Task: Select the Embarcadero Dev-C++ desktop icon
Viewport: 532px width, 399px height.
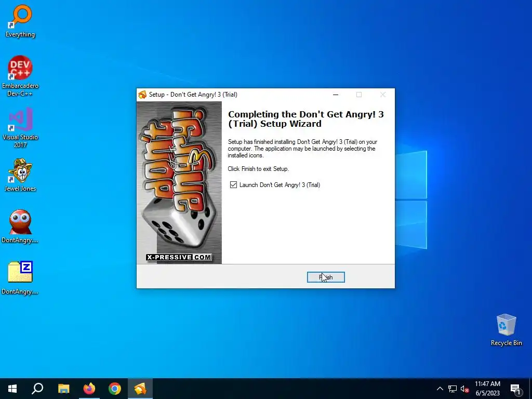Action: click(x=20, y=76)
